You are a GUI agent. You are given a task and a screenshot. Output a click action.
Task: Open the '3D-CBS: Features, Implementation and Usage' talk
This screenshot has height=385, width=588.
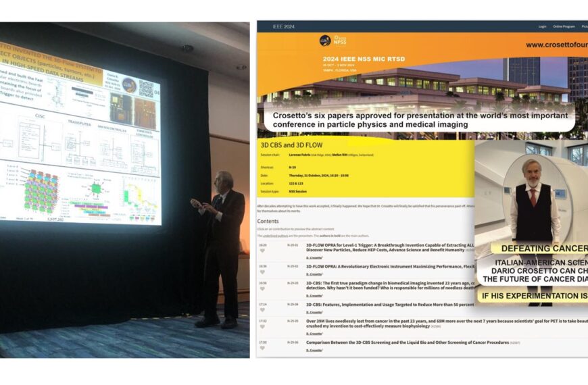coord(390,305)
